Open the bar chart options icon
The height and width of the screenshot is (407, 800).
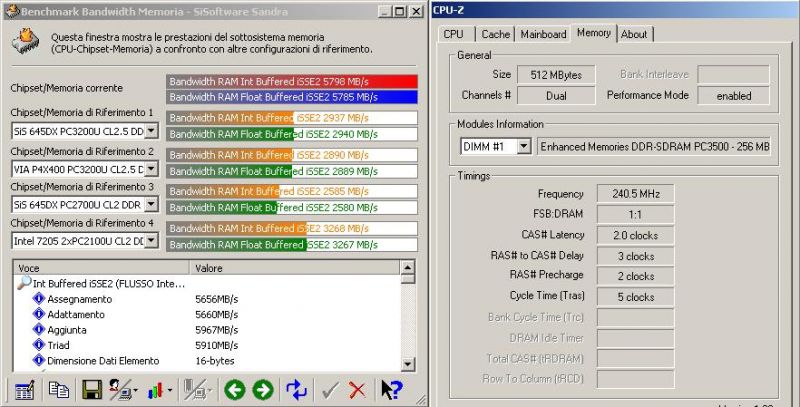(155, 391)
